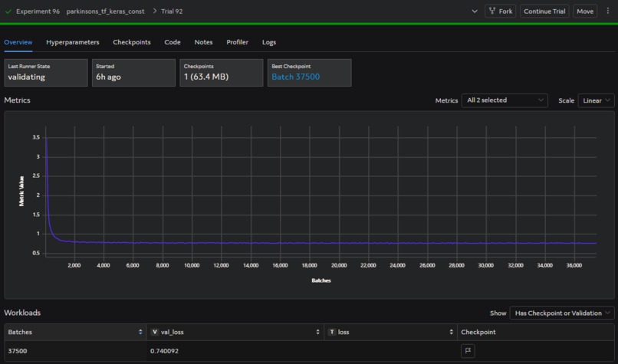The height and width of the screenshot is (364, 618).
Task: Open the Show 'Has Checkpoint or Validation' dropdown
Action: (x=562, y=313)
